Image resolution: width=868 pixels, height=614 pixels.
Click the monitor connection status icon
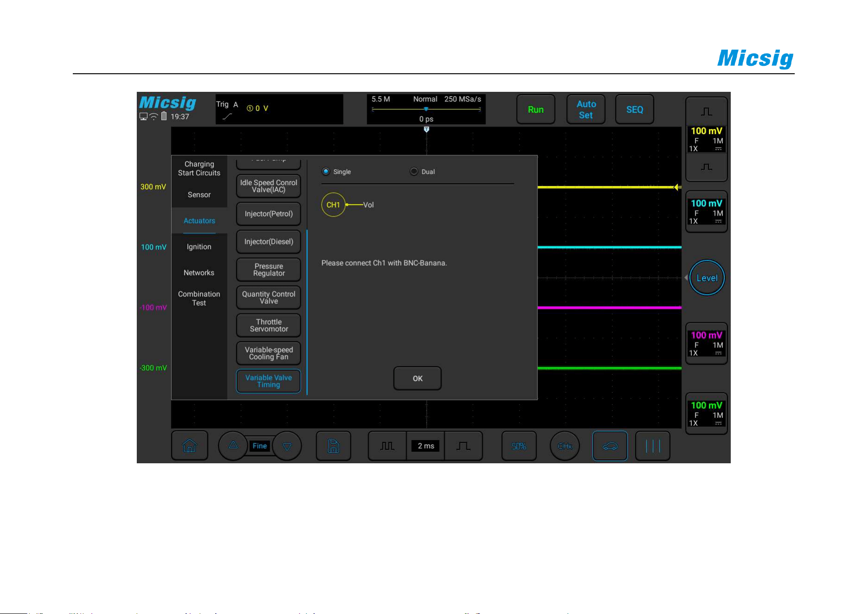pos(143,117)
